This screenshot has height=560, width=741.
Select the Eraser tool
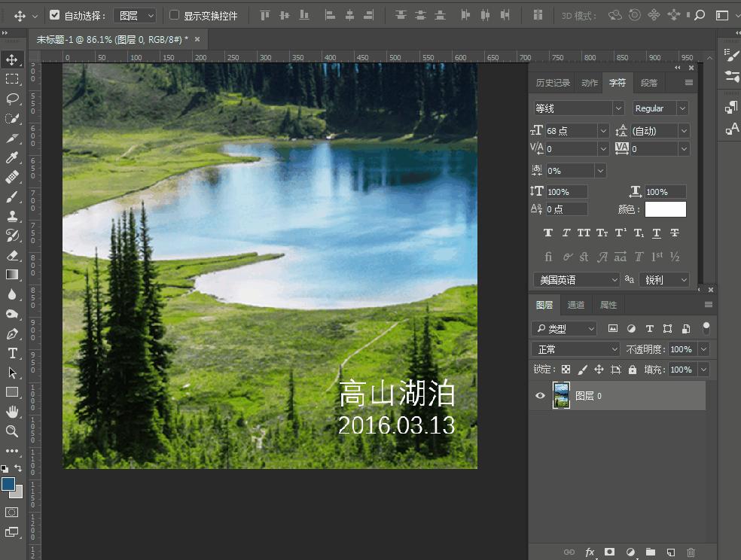coord(12,255)
